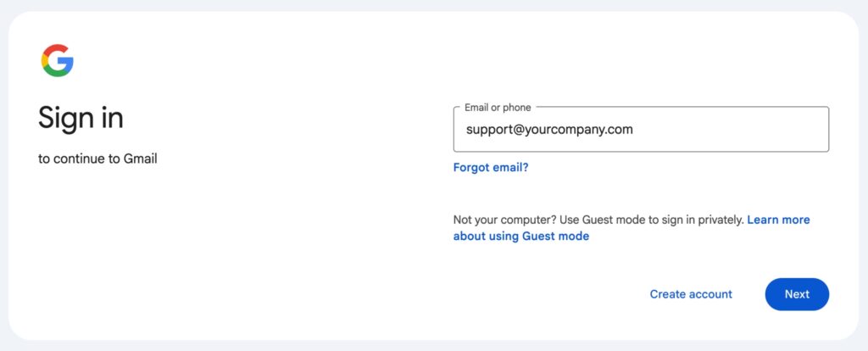This screenshot has height=351, width=868.
Task: Click blank white area below the subtitle
Action: [x=170, y=254]
